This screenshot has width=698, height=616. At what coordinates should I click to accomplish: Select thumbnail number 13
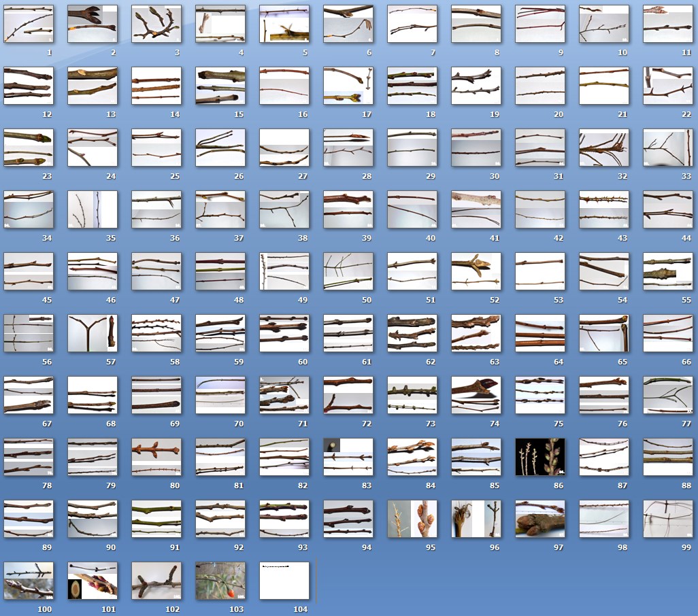[93, 86]
